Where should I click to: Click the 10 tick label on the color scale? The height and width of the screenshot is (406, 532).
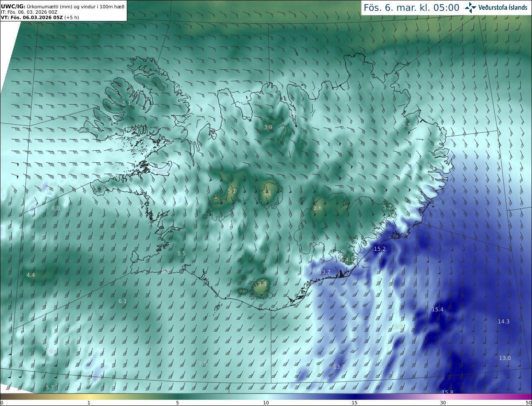point(266,403)
